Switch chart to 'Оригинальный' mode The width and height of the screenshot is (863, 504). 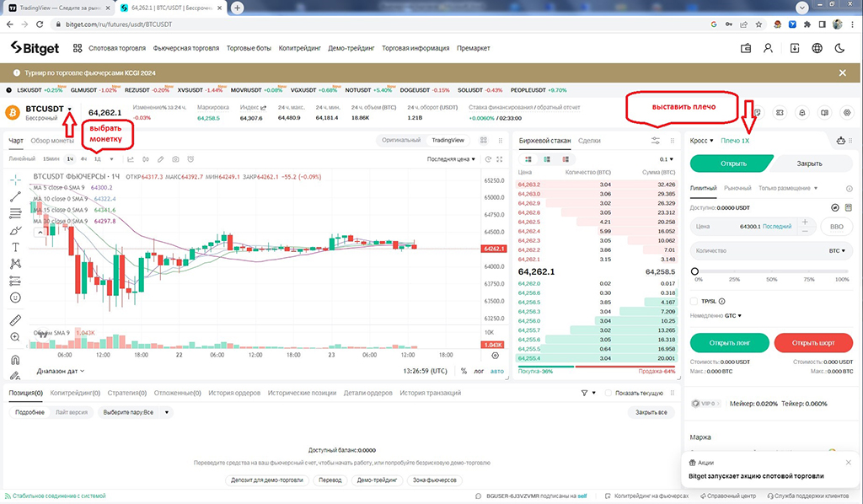pyautogui.click(x=401, y=140)
